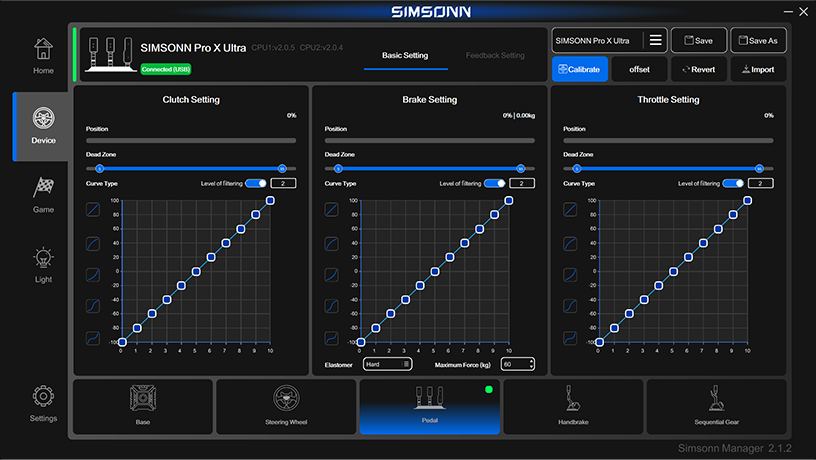Choose second curve type for Clutch
The width and height of the screenshot is (816, 460).
pos(93,244)
